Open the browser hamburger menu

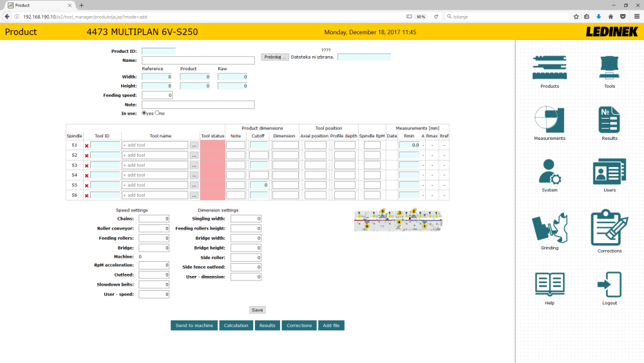637,17
